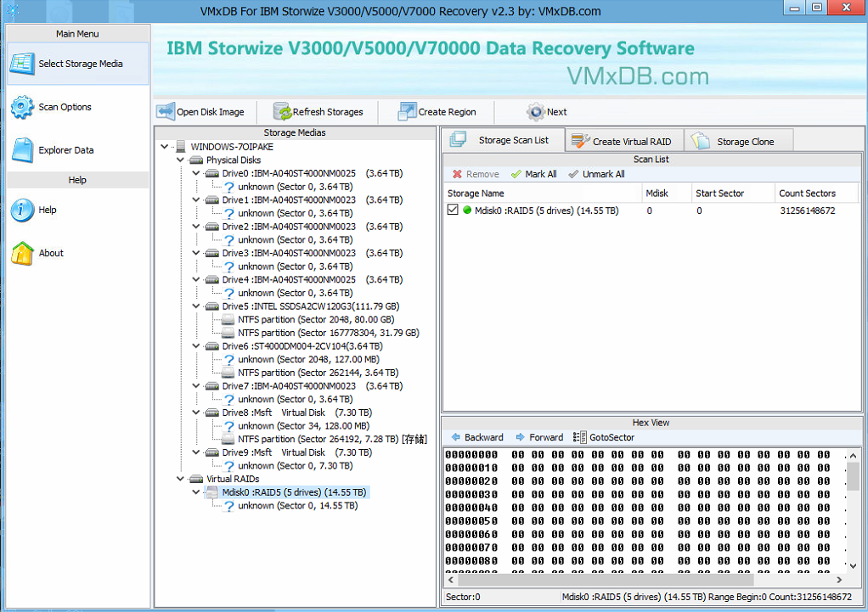The width and height of the screenshot is (868, 612).
Task: Collapse the Physical Disks node
Action: [180, 160]
